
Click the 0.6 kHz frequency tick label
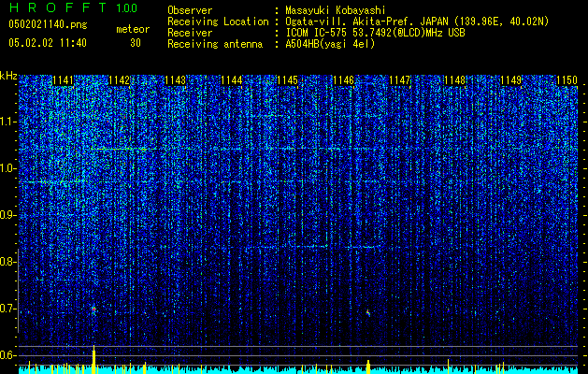[x=8, y=355]
